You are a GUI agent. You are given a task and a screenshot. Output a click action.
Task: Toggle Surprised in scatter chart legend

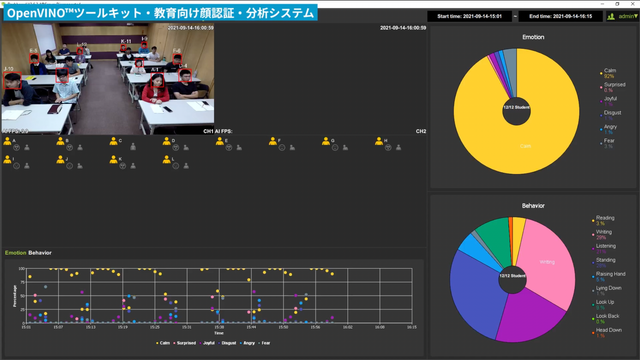184,343
